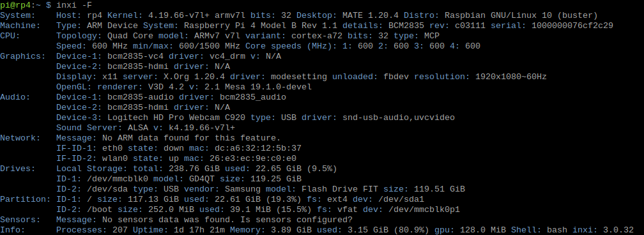
Task: Click the Info section label
Action: point(13,230)
